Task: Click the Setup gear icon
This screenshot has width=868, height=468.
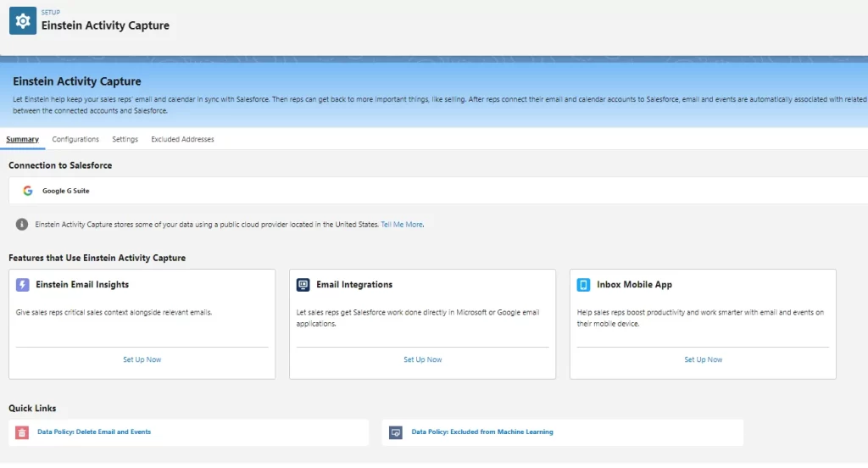Action: pos(23,21)
